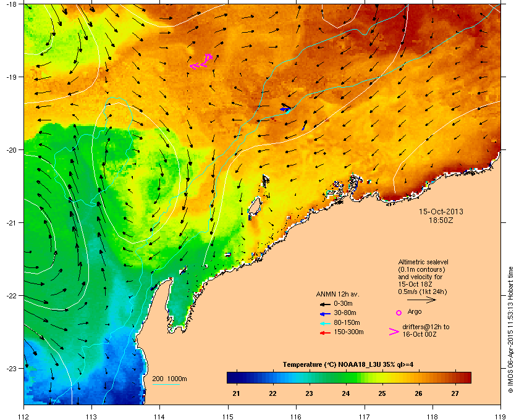Click the latitude axis label -22
The height and width of the screenshot is (420, 519).
tap(11, 295)
